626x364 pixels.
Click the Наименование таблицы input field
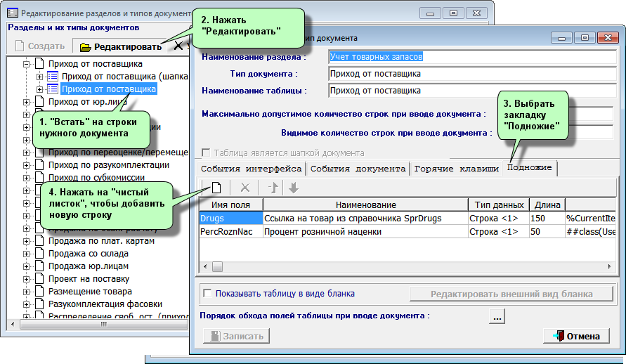(472, 91)
